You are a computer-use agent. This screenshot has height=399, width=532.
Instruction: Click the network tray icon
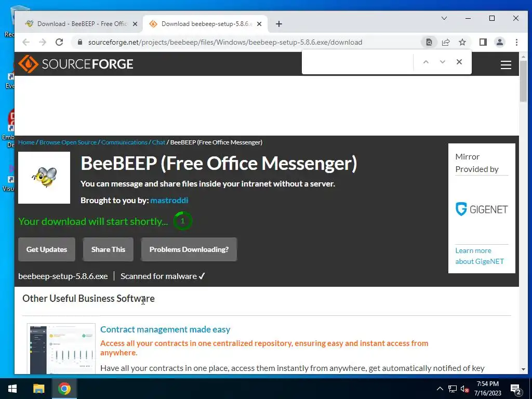(x=453, y=389)
